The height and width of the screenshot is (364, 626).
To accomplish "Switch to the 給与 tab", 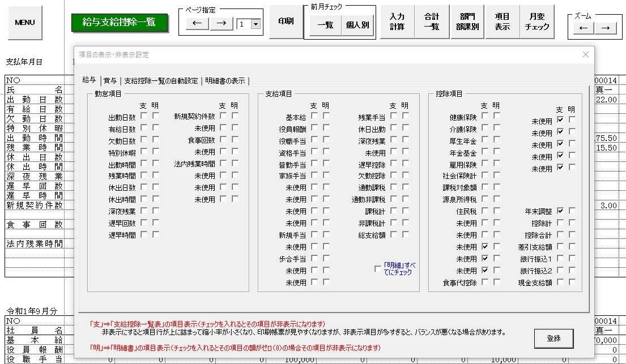I will [x=90, y=80].
